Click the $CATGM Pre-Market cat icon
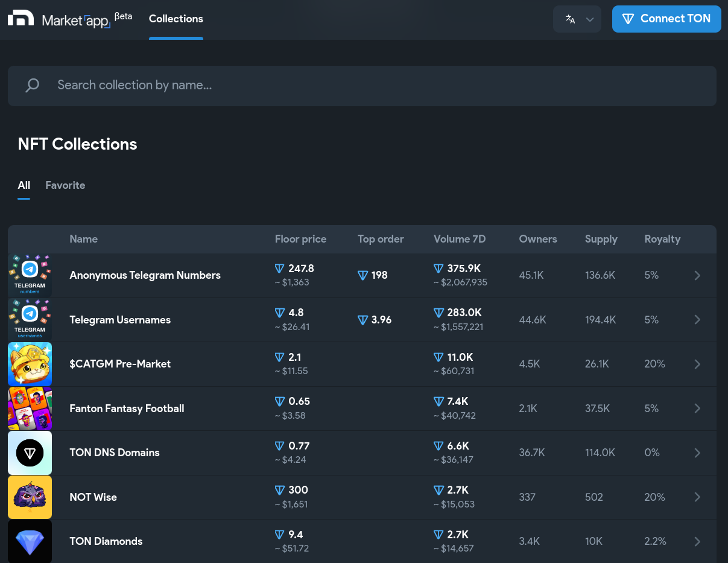 pyautogui.click(x=30, y=364)
